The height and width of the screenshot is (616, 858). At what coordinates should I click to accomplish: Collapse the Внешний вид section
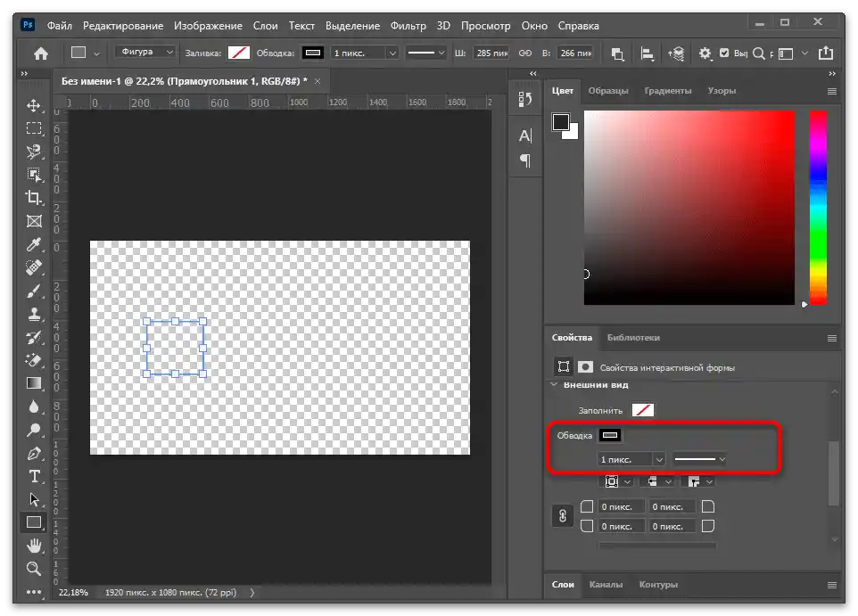[554, 384]
